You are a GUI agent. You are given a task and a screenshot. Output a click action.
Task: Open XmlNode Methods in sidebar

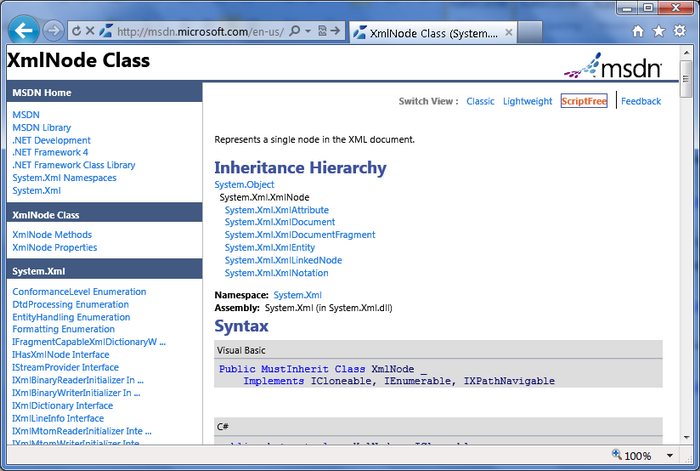coord(52,235)
